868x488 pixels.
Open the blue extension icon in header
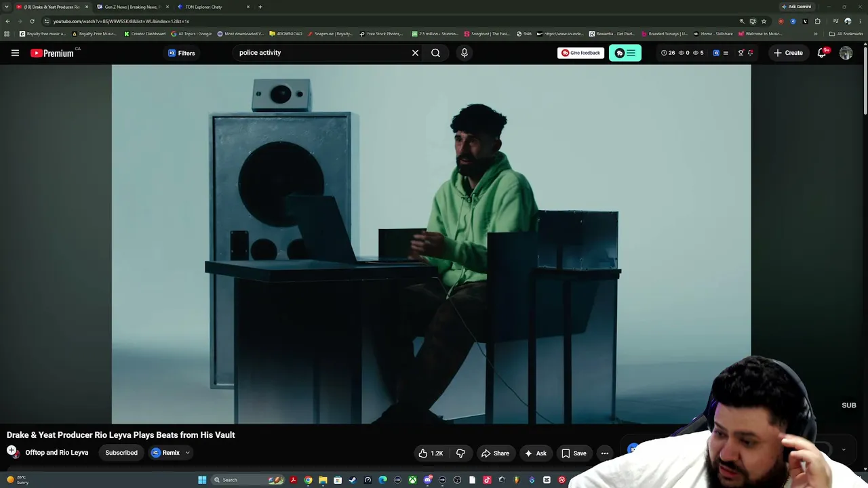point(716,53)
